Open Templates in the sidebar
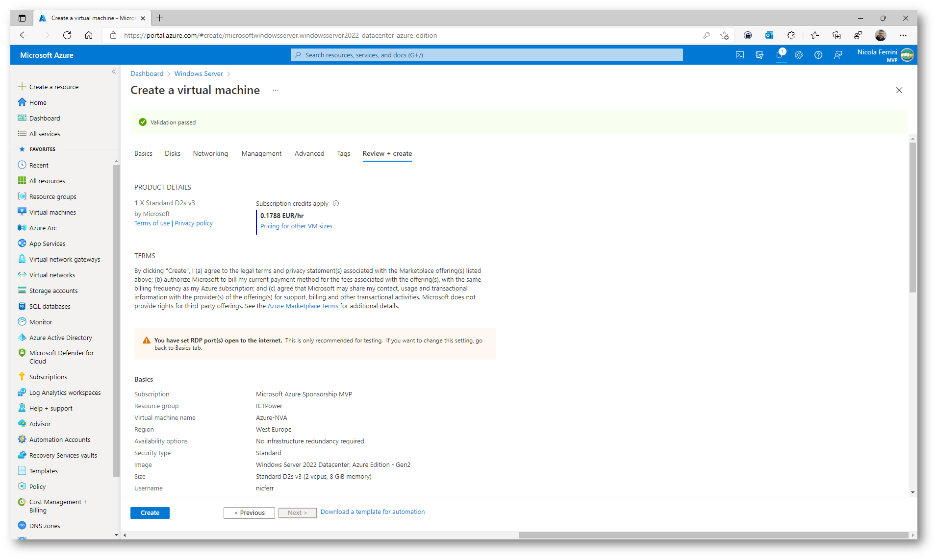This screenshot has height=560, width=938. [44, 471]
